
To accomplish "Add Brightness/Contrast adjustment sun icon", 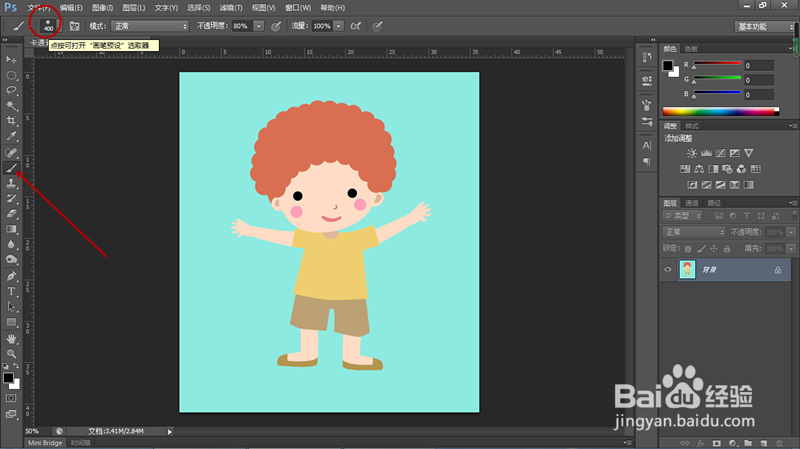I will point(692,153).
